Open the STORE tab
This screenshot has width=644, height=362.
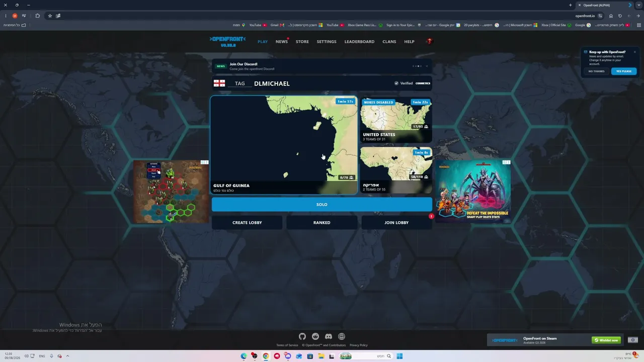[x=302, y=42]
